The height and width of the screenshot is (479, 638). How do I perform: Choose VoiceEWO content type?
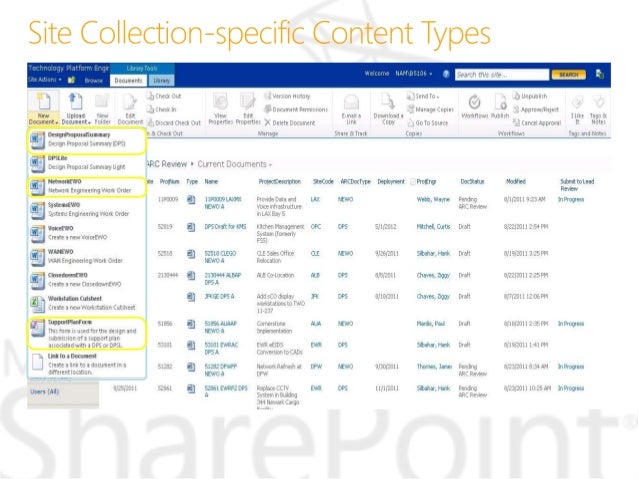87,233
